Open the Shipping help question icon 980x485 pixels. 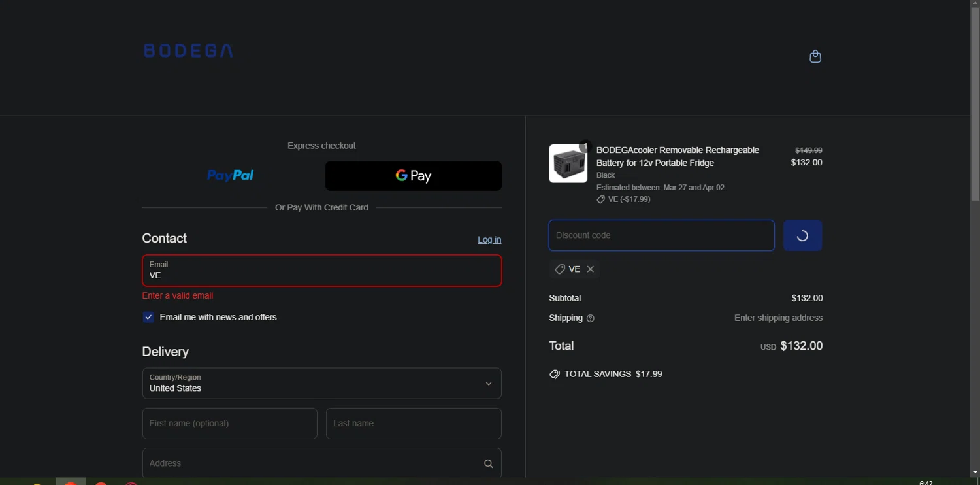coord(591,318)
